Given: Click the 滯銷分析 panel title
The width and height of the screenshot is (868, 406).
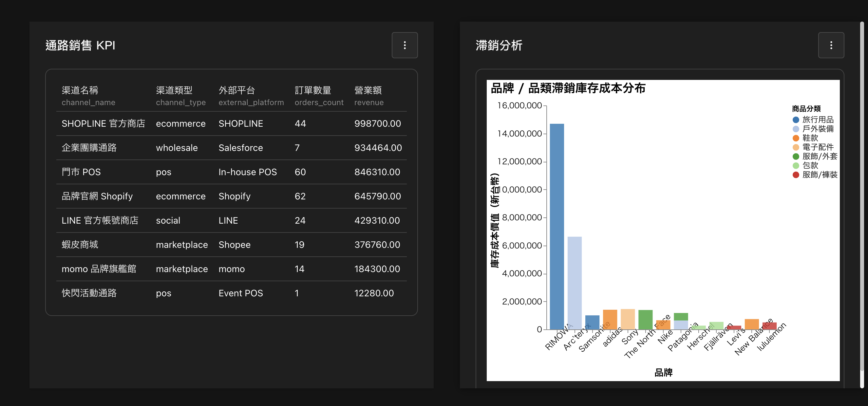Looking at the screenshot, I should point(499,45).
